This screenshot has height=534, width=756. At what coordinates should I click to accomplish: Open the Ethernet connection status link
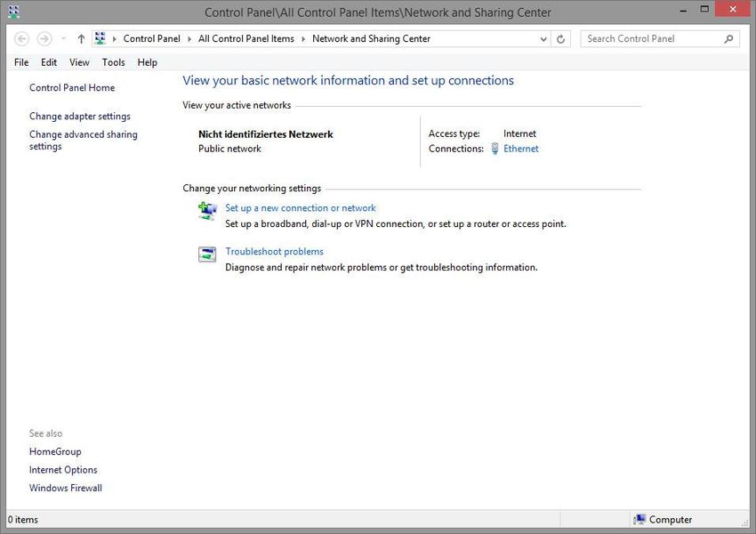[x=520, y=149]
